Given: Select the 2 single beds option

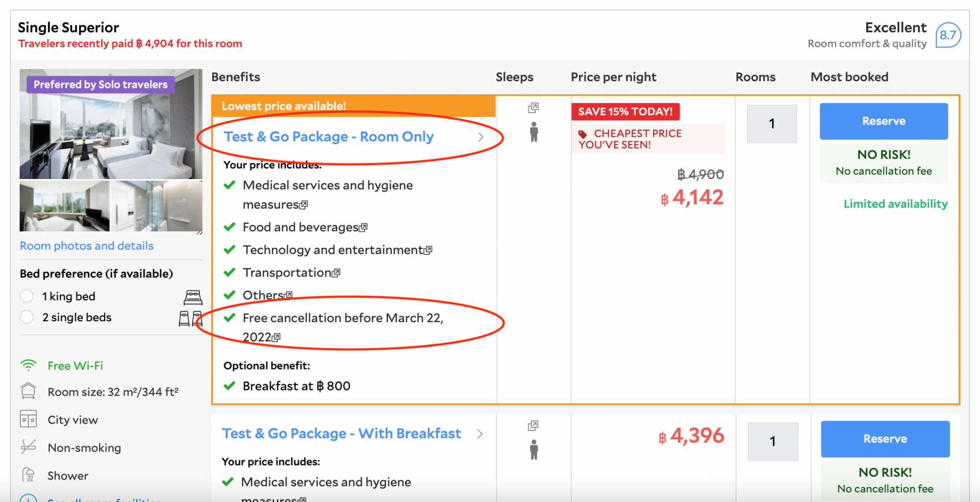Looking at the screenshot, I should coord(27,317).
